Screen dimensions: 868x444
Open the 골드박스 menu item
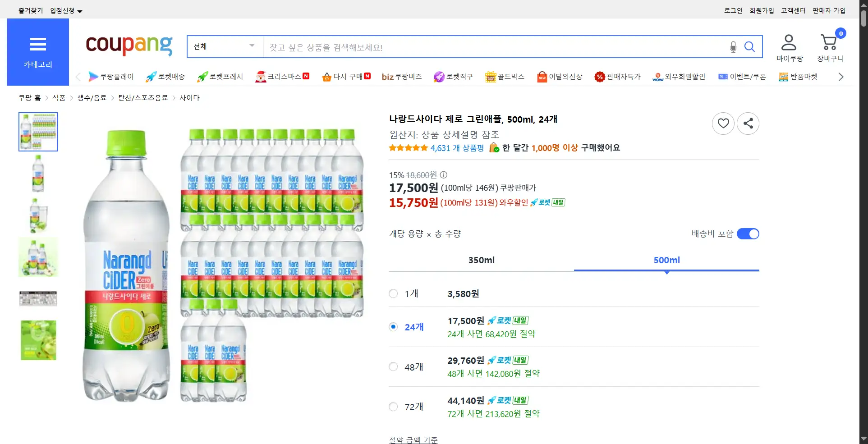[505, 77]
